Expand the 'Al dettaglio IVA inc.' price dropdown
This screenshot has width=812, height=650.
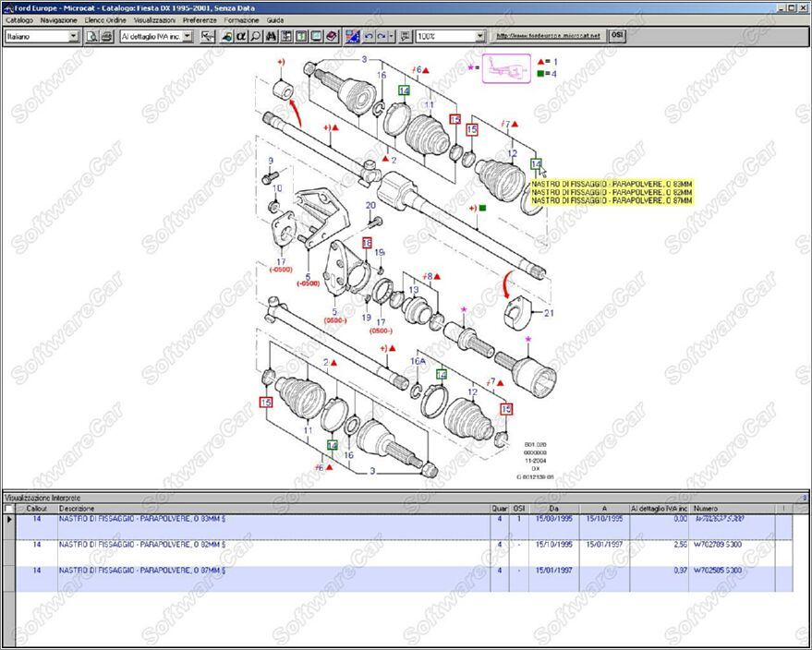[x=188, y=36]
